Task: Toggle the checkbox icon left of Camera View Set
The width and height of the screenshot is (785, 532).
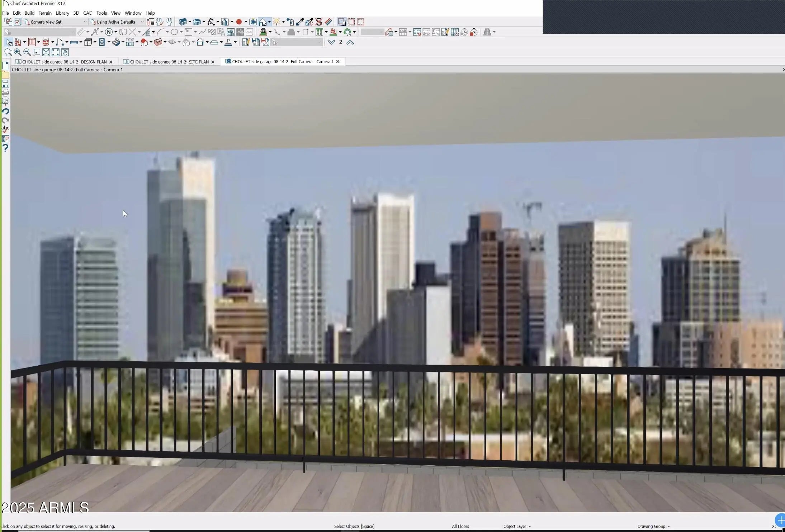Action: [17, 22]
